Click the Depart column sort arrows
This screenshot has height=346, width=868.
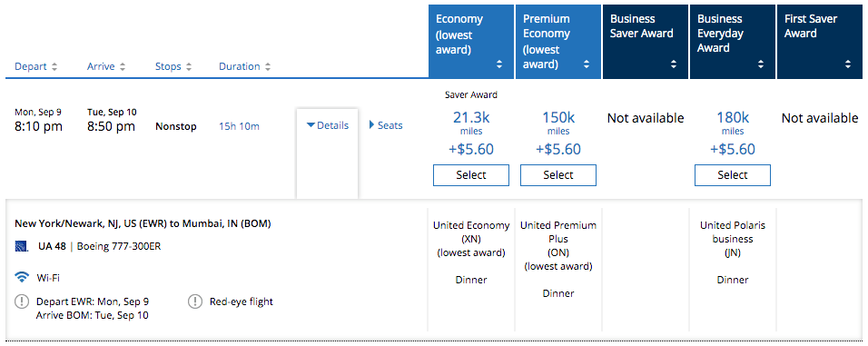(x=54, y=67)
